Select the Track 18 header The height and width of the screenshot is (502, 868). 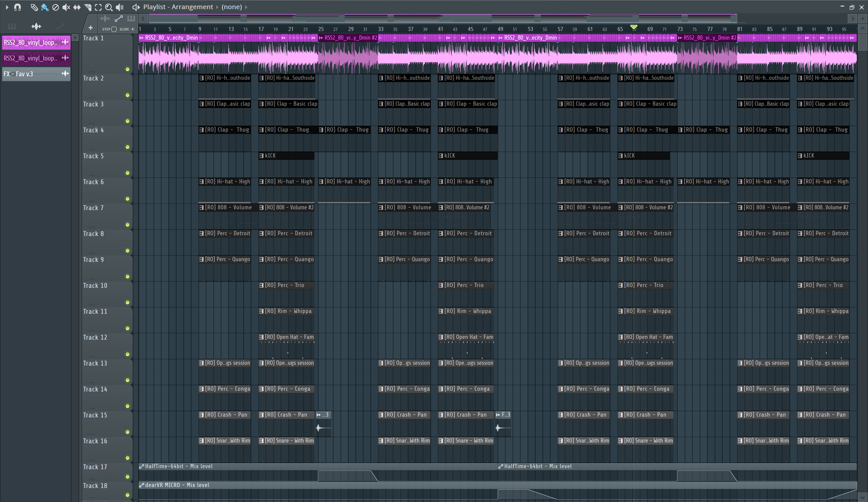click(107, 490)
